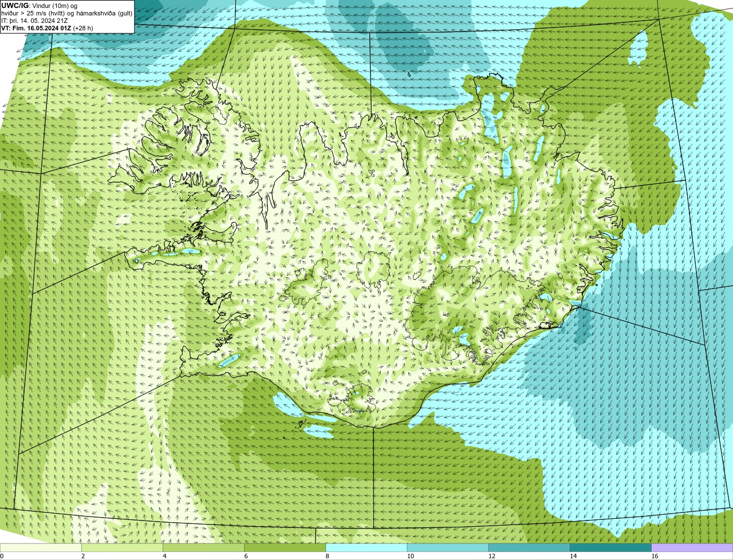Viewport: 733px width, 560px height.
Task: Click the '14' tick label on the color scale
Action: click(573, 556)
